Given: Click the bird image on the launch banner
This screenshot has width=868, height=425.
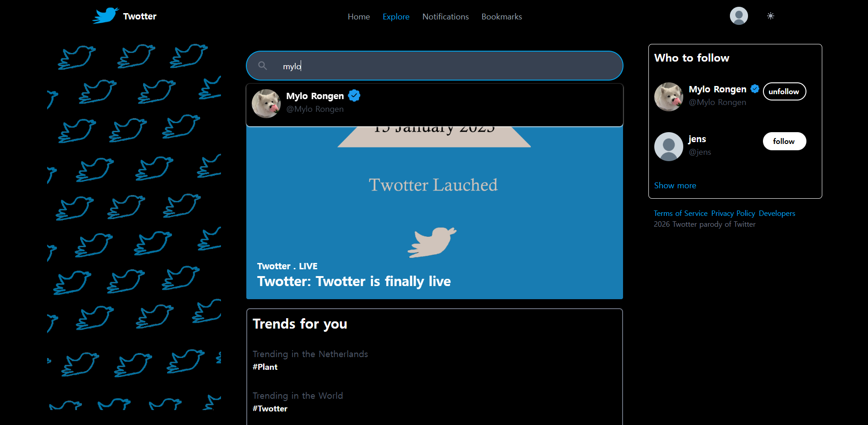Looking at the screenshot, I should click(432, 242).
